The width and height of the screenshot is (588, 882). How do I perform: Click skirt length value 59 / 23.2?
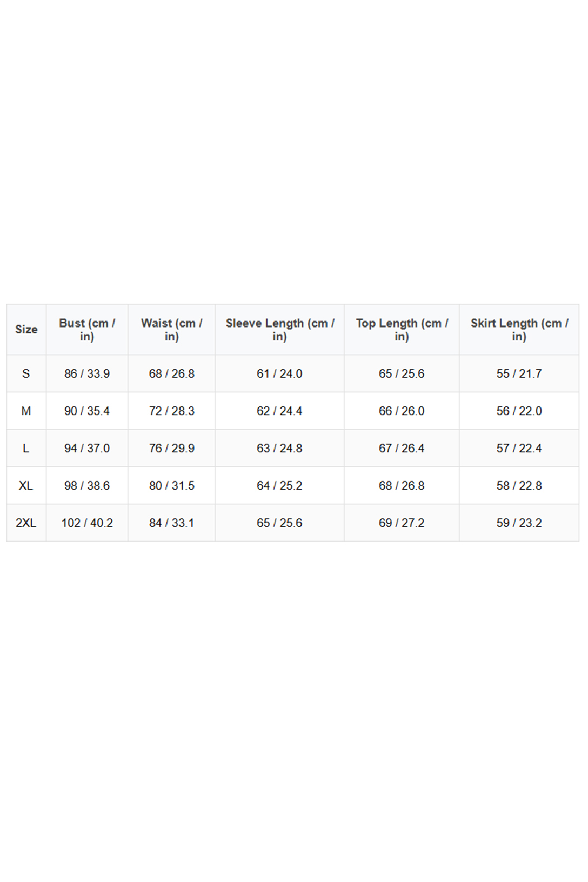[x=519, y=523]
